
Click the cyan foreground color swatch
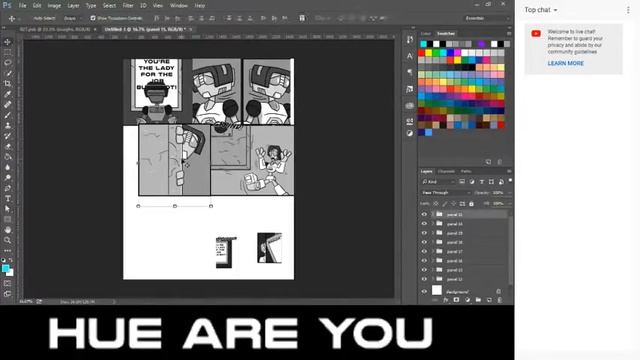pyautogui.click(x=5, y=269)
